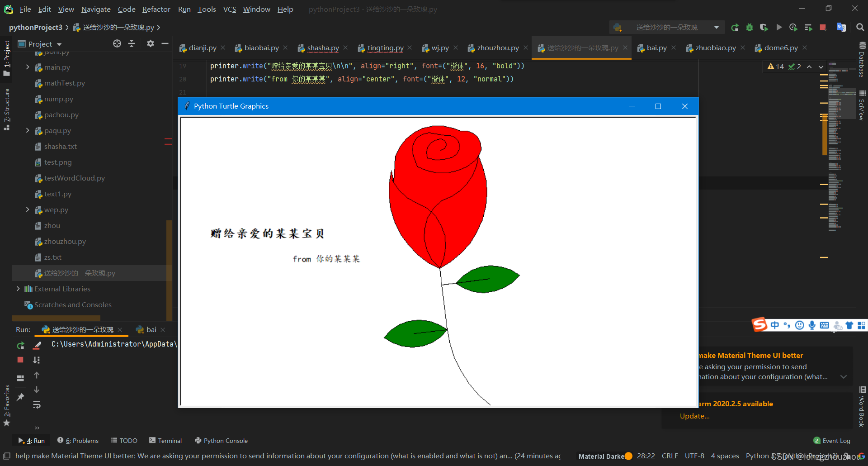Start debugging with the bug icon
The image size is (868, 466).
coord(750,27)
